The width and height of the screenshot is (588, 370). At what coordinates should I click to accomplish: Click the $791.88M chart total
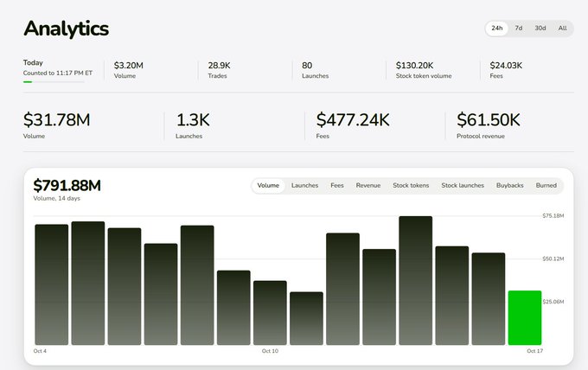click(x=67, y=186)
